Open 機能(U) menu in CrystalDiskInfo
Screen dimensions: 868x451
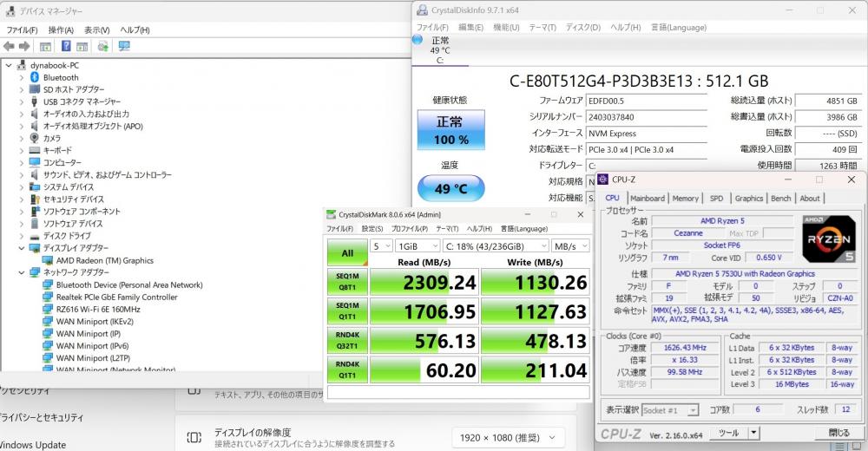point(506,27)
